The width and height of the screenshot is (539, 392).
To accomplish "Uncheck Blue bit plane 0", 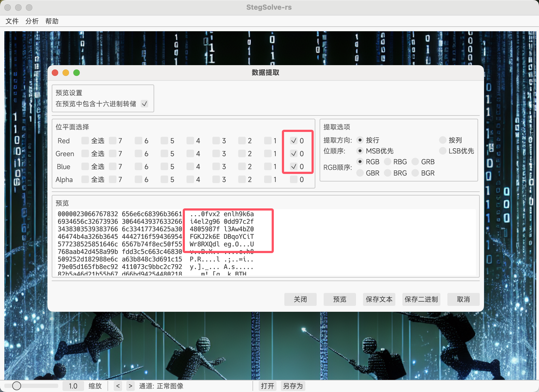I will (294, 166).
